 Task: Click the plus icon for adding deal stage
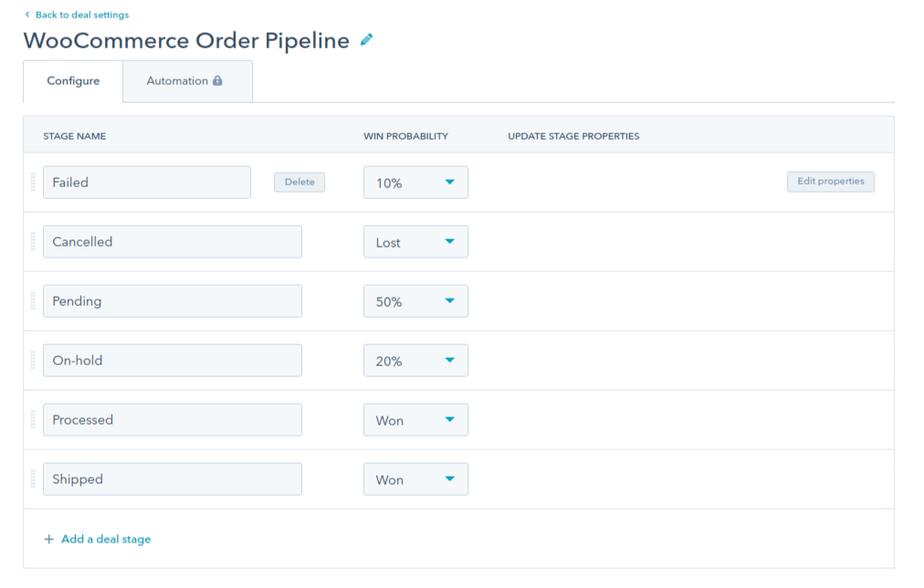pos(49,539)
